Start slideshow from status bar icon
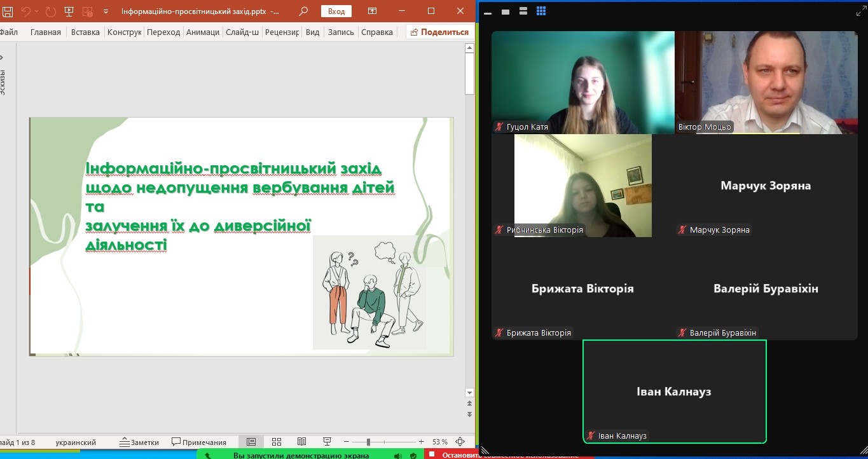 tap(327, 442)
